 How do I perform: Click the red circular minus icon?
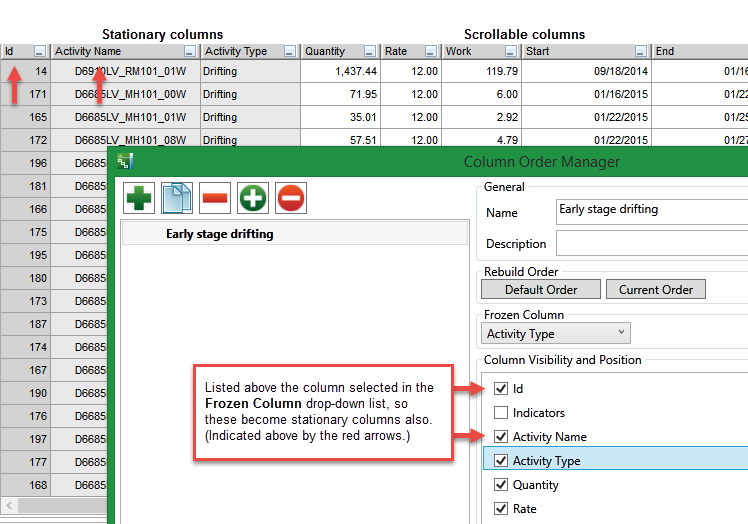(x=291, y=198)
